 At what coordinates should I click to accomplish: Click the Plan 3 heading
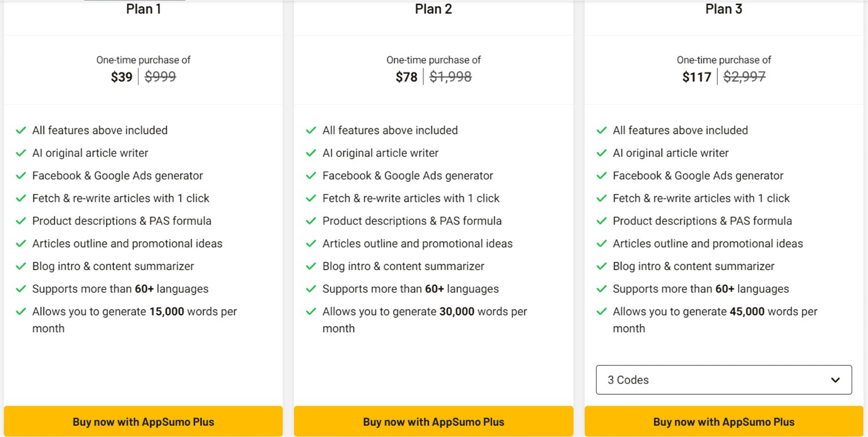pyautogui.click(x=724, y=9)
